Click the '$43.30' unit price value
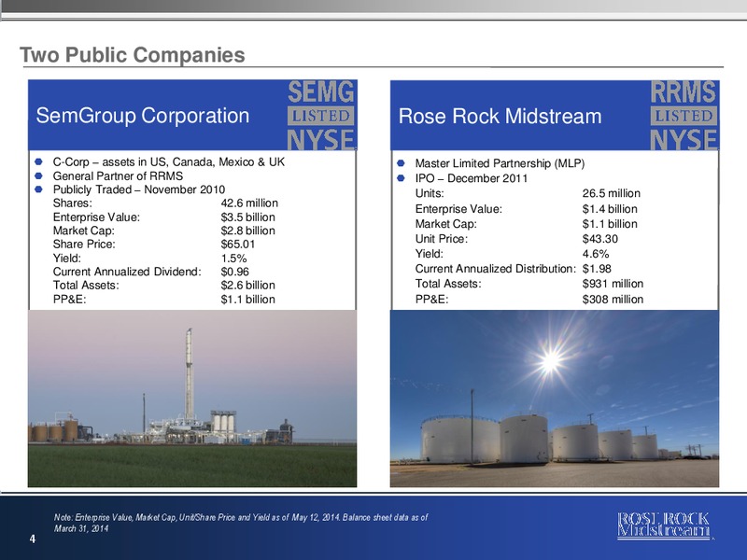 click(600, 239)
